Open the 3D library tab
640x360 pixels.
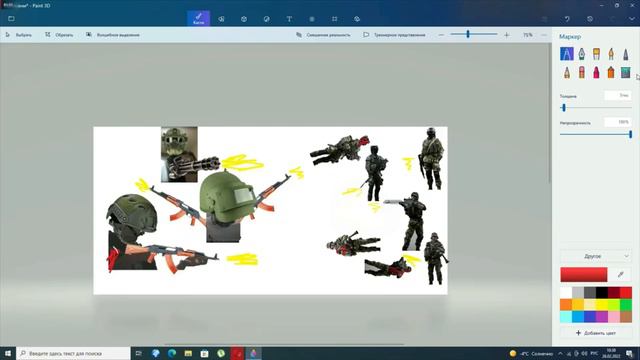coord(357,19)
